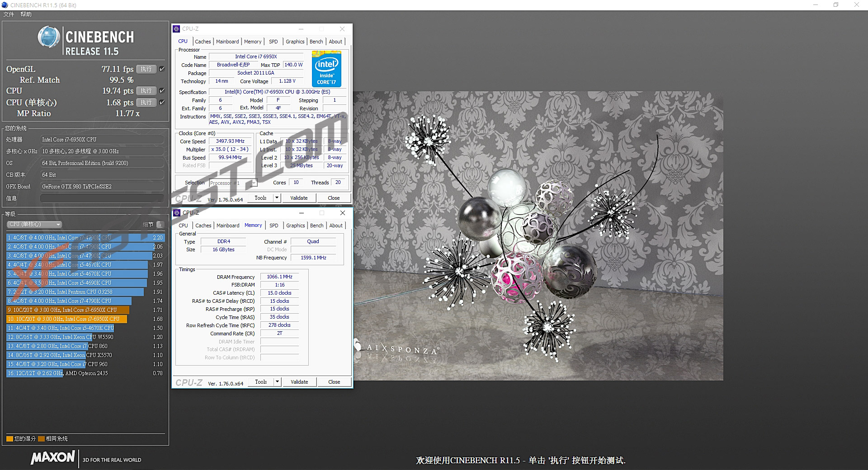Switch to CPU tab in CPU-Z memory window

(x=184, y=226)
